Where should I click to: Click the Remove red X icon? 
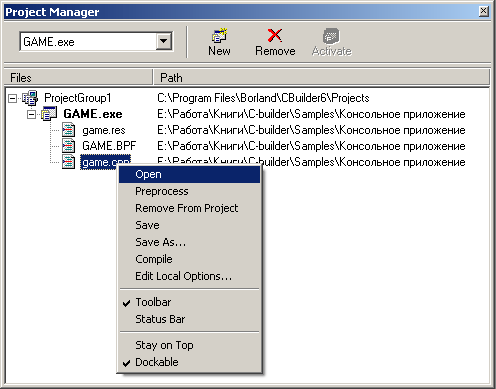(275, 35)
